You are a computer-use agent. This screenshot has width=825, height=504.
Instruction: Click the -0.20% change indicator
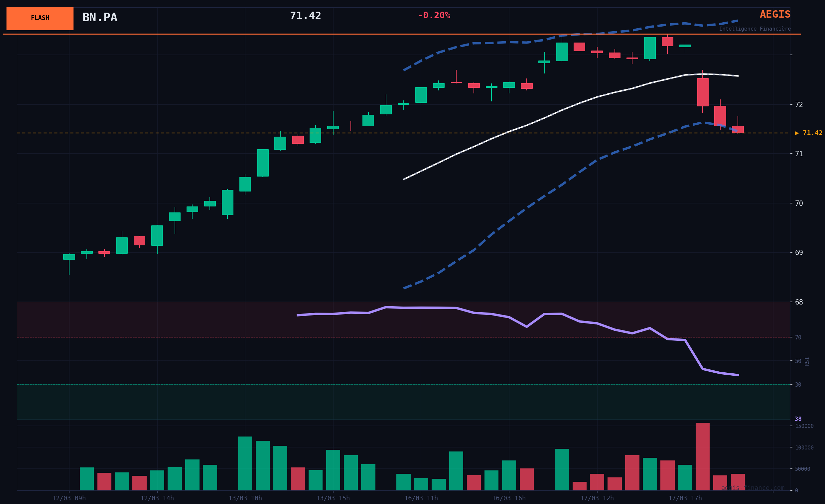(434, 15)
